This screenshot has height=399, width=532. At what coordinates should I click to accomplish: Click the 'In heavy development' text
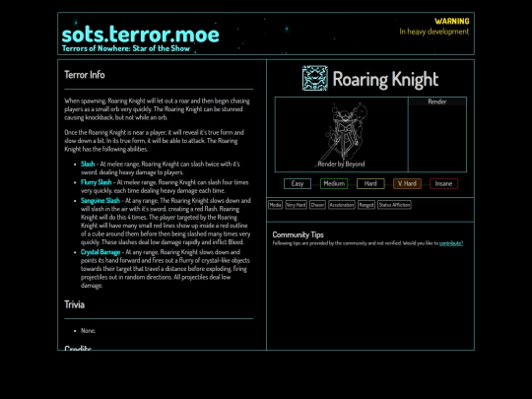point(434,32)
